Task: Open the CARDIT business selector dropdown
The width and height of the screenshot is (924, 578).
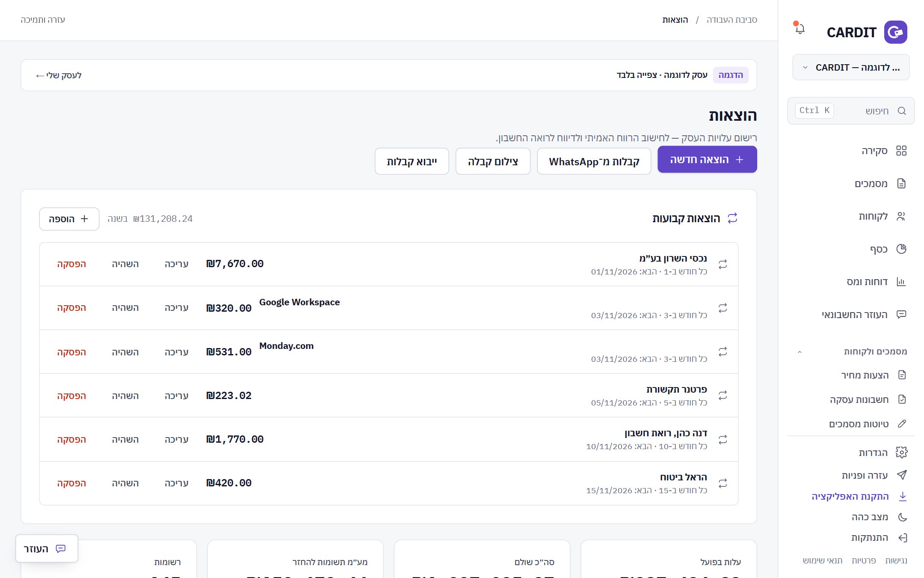Action: pyautogui.click(x=851, y=67)
